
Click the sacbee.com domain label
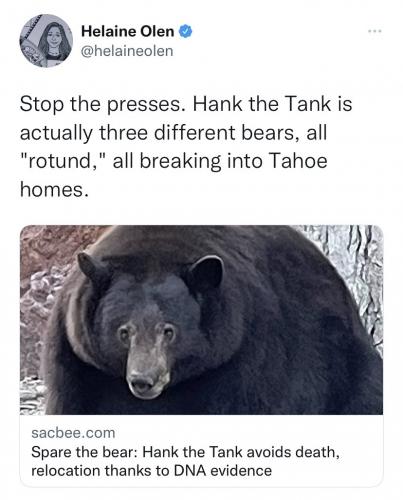click(73, 433)
